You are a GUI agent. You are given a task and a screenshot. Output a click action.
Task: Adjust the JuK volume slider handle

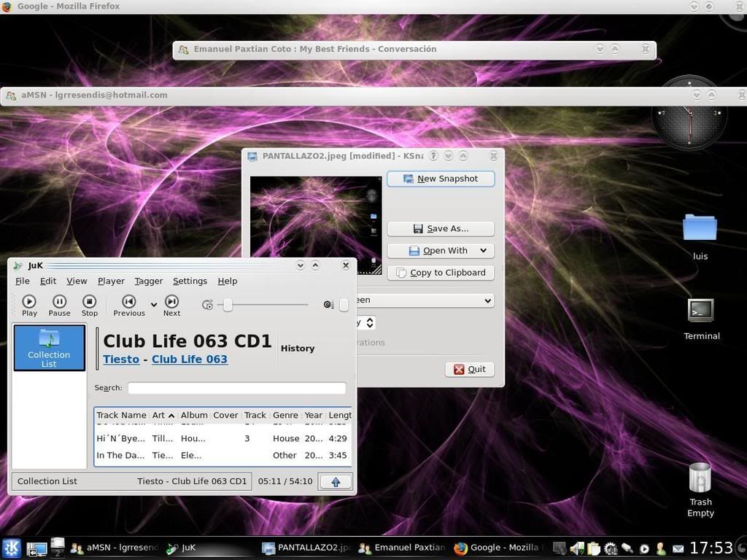(x=344, y=306)
